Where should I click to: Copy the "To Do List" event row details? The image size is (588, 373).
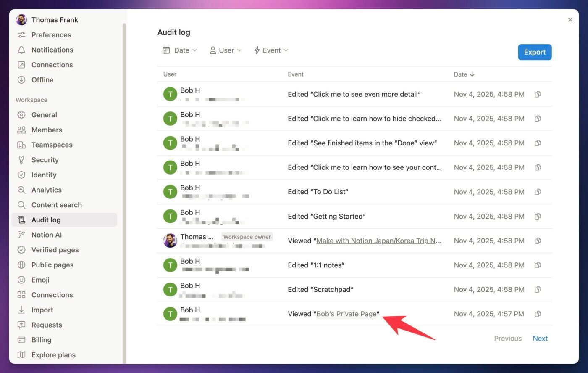pyautogui.click(x=538, y=192)
